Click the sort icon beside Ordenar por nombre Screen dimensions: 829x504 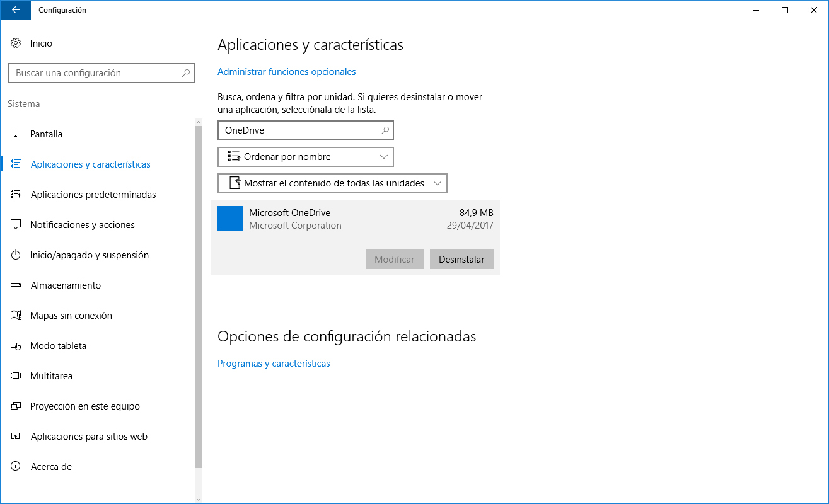pos(234,157)
